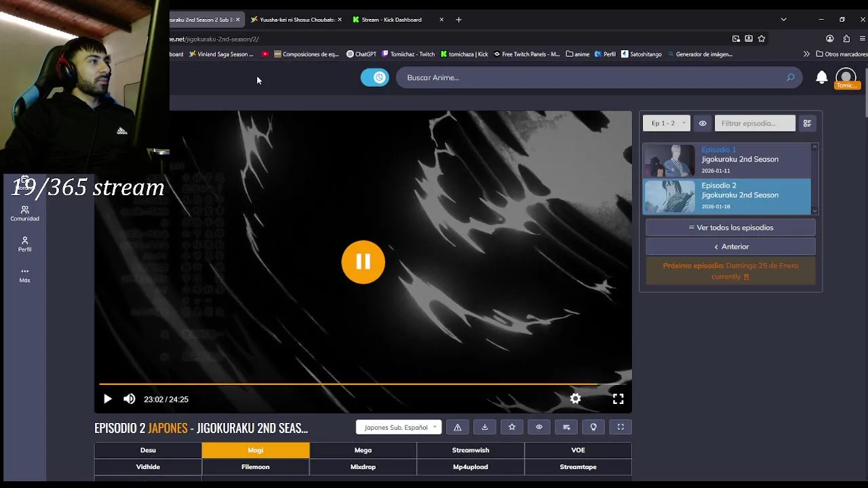Click the Filtrar episodio input field
The width and height of the screenshot is (868, 488).
[755, 123]
